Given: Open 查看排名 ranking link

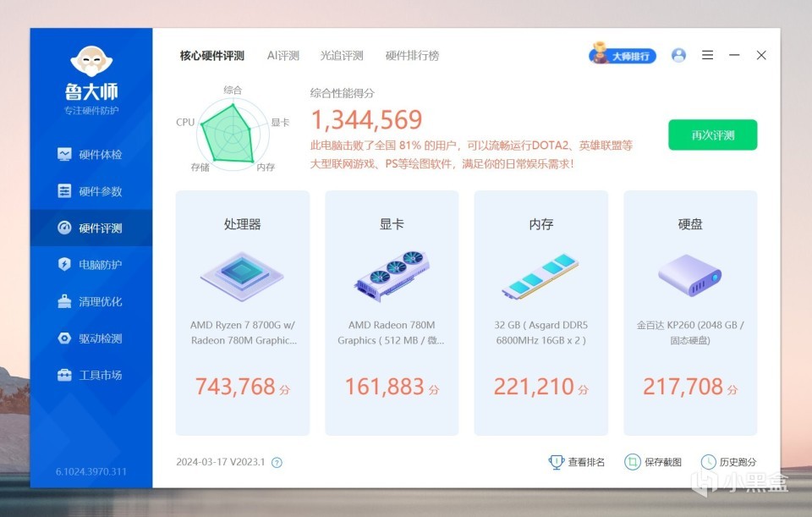Looking at the screenshot, I should pos(576,462).
